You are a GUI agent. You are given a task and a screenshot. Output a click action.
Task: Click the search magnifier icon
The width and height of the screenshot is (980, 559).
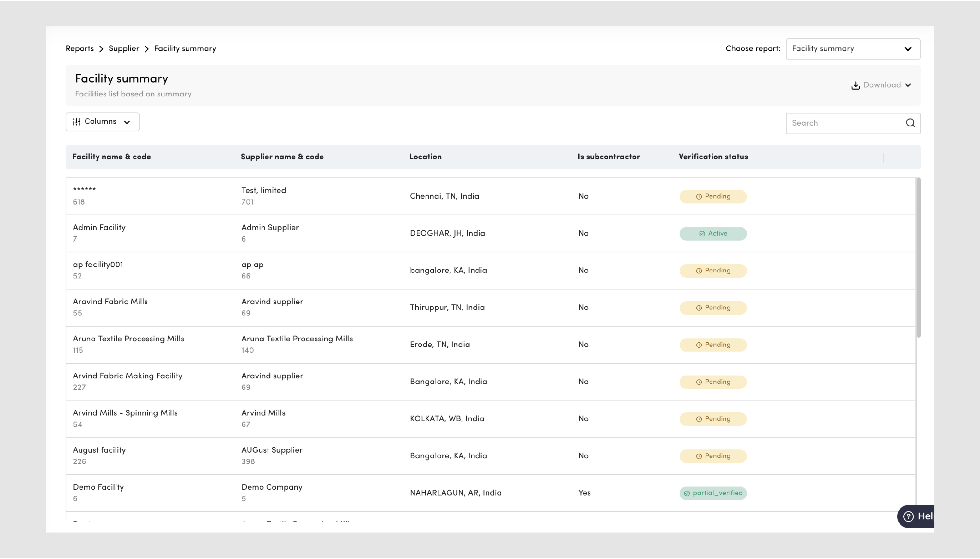coord(910,123)
